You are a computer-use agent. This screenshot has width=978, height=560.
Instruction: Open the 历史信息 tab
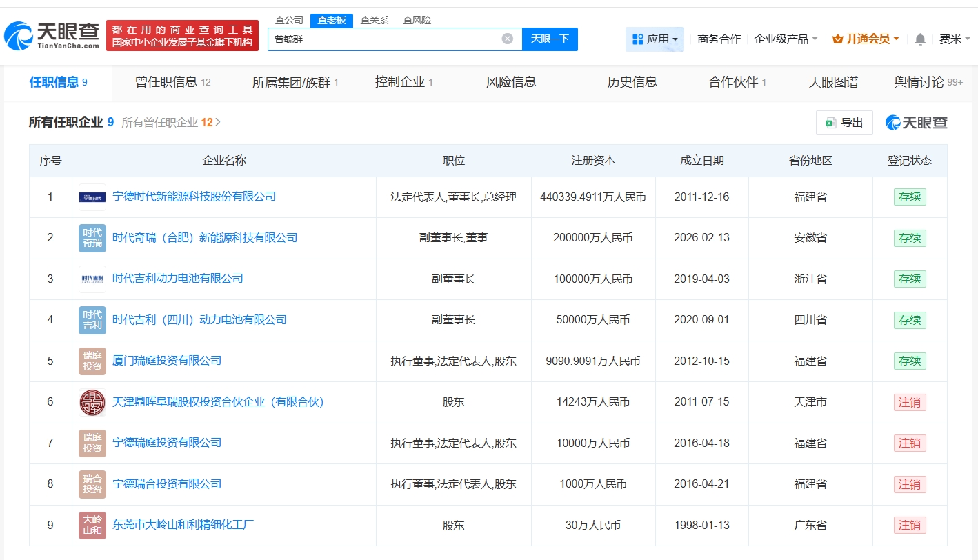pos(632,83)
